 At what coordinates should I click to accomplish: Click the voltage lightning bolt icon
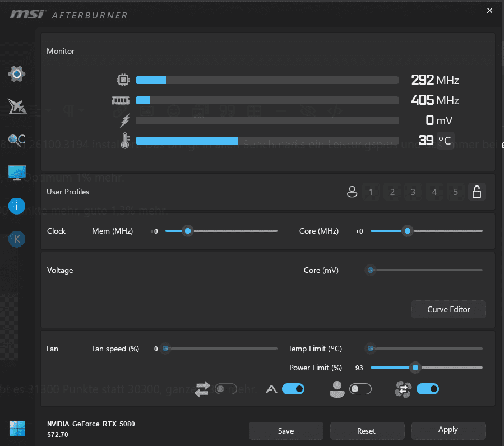[x=125, y=120]
